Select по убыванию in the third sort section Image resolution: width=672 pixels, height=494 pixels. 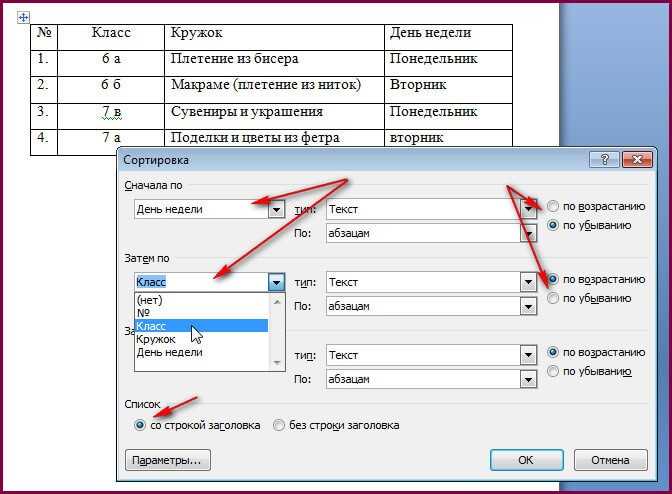[x=590, y=371]
